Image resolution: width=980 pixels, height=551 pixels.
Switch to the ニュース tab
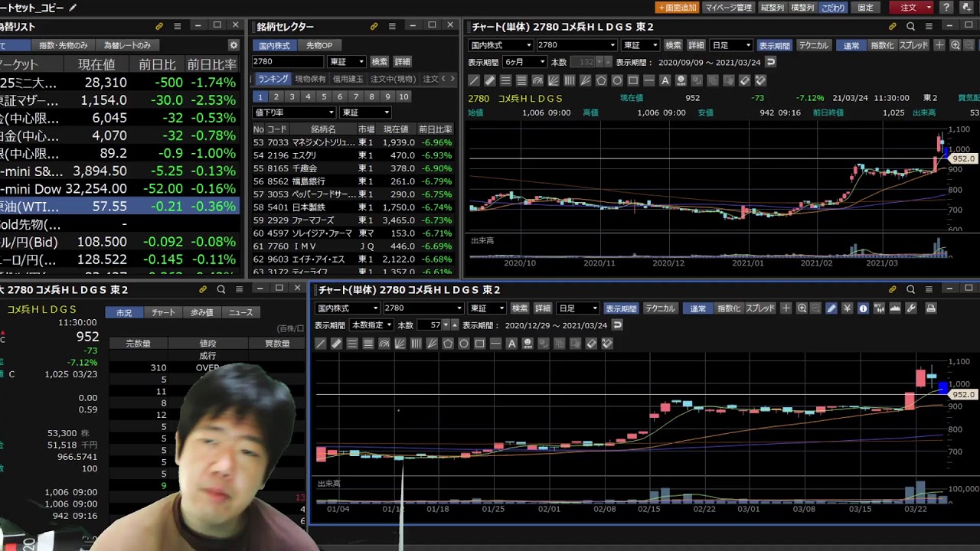(240, 312)
